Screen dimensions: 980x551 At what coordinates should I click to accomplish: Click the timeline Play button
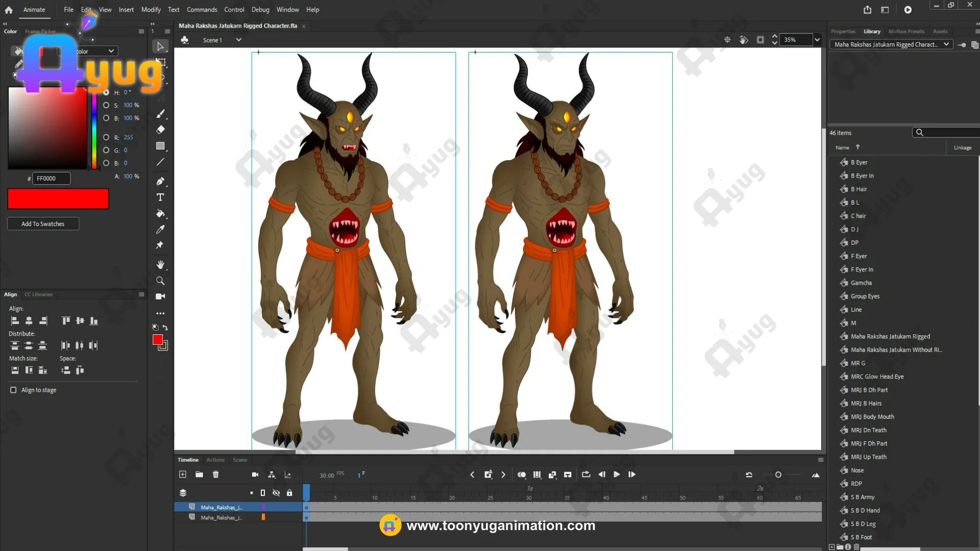click(617, 474)
